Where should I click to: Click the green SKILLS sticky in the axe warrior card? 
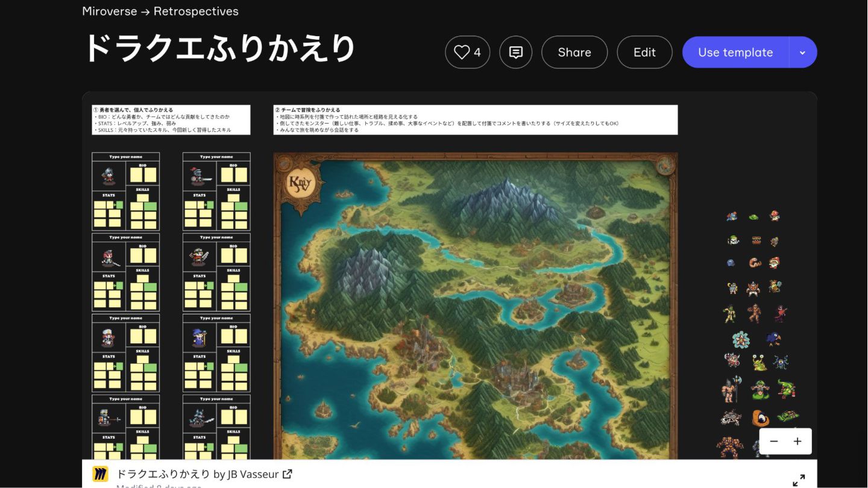coord(241,287)
